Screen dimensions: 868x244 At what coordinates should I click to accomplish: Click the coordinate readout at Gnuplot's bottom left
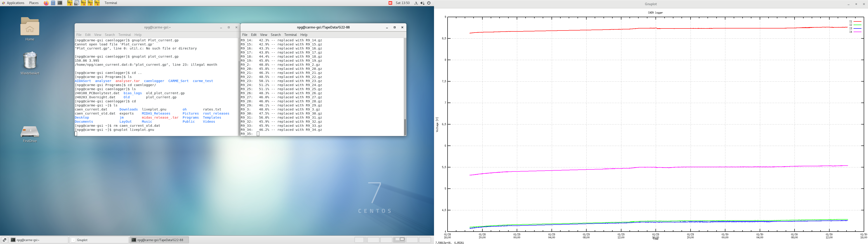tap(450, 243)
